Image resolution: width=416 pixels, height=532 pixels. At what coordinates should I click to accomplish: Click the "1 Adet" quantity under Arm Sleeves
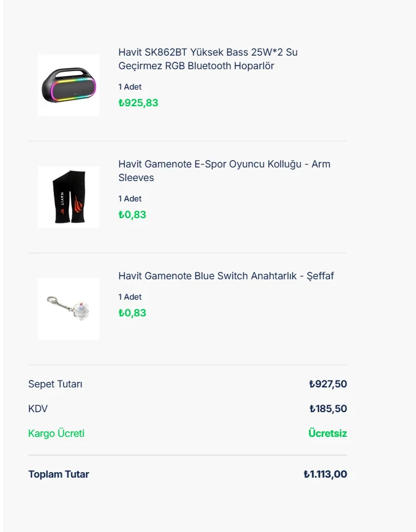coord(130,199)
